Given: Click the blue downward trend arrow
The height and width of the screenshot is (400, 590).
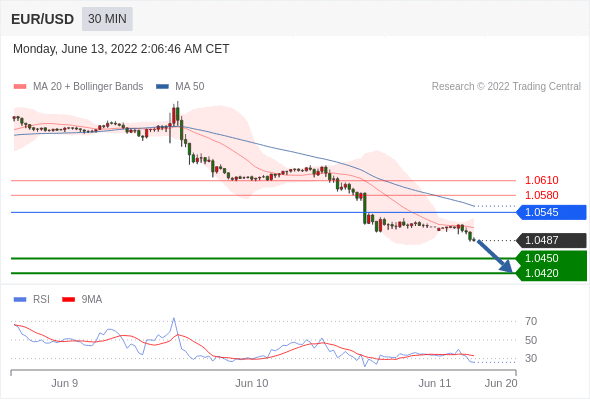Looking at the screenshot, I should [x=495, y=256].
